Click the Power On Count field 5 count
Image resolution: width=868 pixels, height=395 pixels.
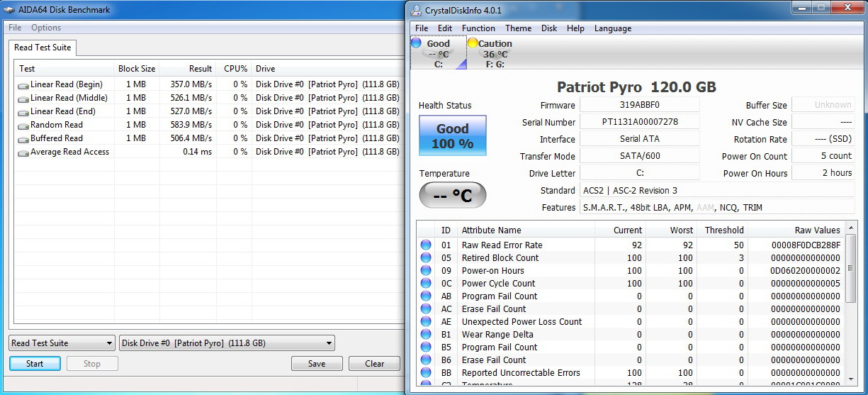[823, 156]
